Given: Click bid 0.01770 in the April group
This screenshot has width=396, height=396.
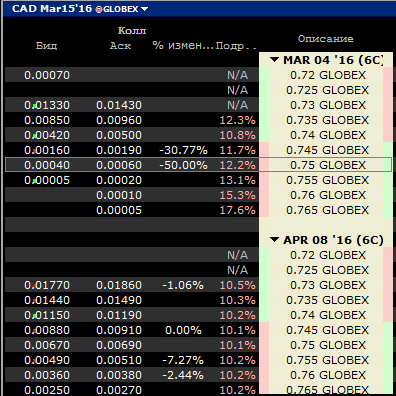Looking at the screenshot, I should [x=47, y=285].
